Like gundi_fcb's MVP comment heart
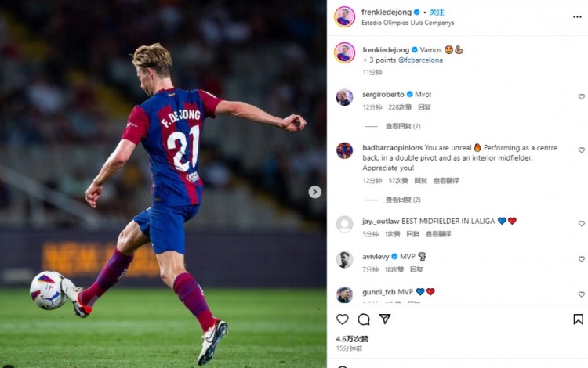This screenshot has height=368, width=588. [581, 294]
